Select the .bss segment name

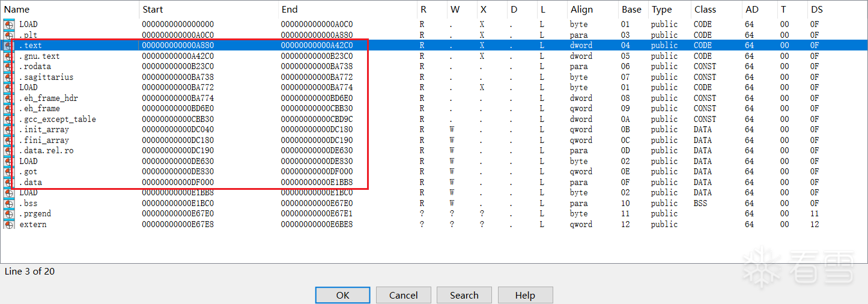tap(28, 203)
